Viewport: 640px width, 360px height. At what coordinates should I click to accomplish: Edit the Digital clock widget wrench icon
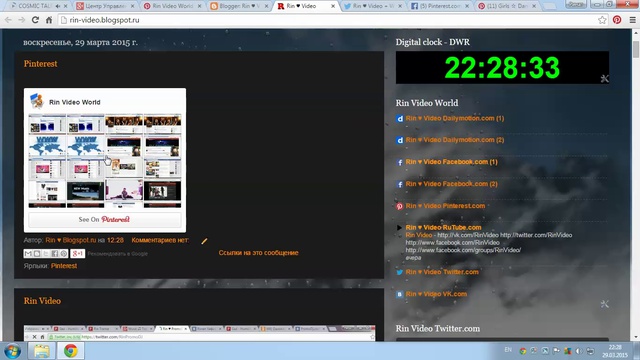coord(604,79)
